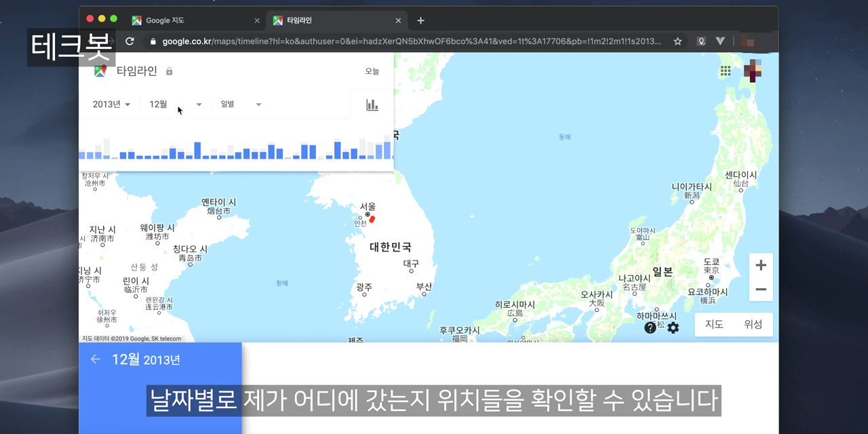Open the Google apps grid

click(x=726, y=71)
